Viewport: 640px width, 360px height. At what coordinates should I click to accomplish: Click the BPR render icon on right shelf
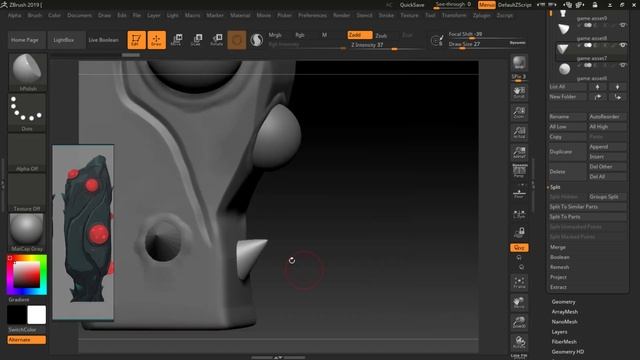(x=519, y=63)
